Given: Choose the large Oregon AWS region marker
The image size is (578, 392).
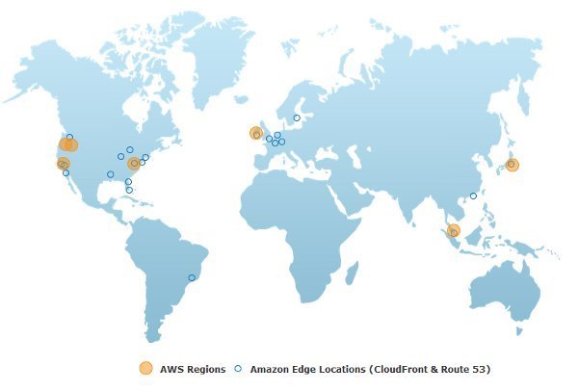Looking at the screenshot, I should [x=67, y=145].
